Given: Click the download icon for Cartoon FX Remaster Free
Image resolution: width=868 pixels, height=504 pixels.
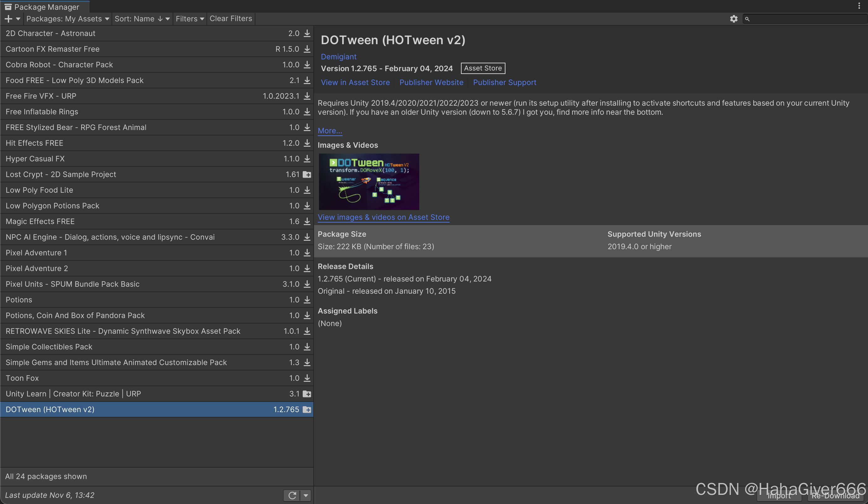Looking at the screenshot, I should 307,49.
